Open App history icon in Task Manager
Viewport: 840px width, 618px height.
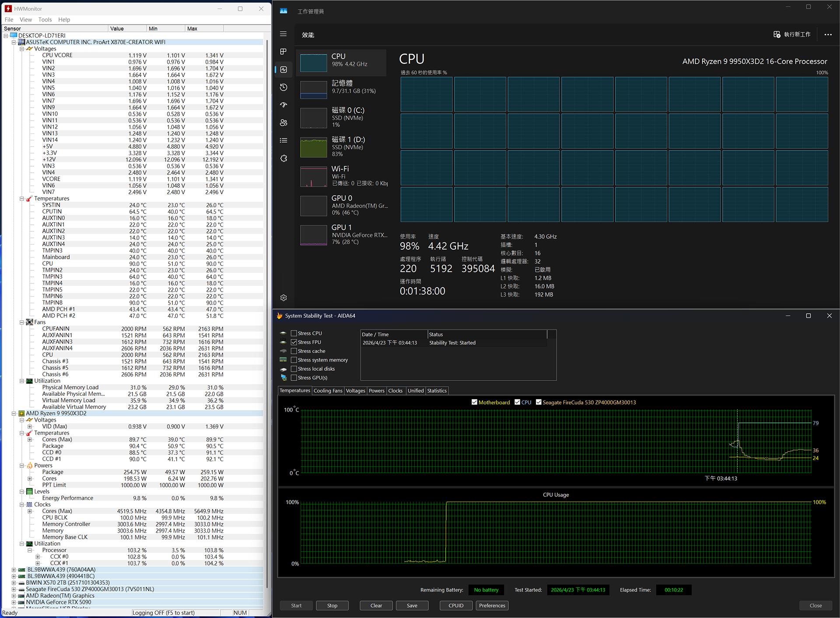283,87
